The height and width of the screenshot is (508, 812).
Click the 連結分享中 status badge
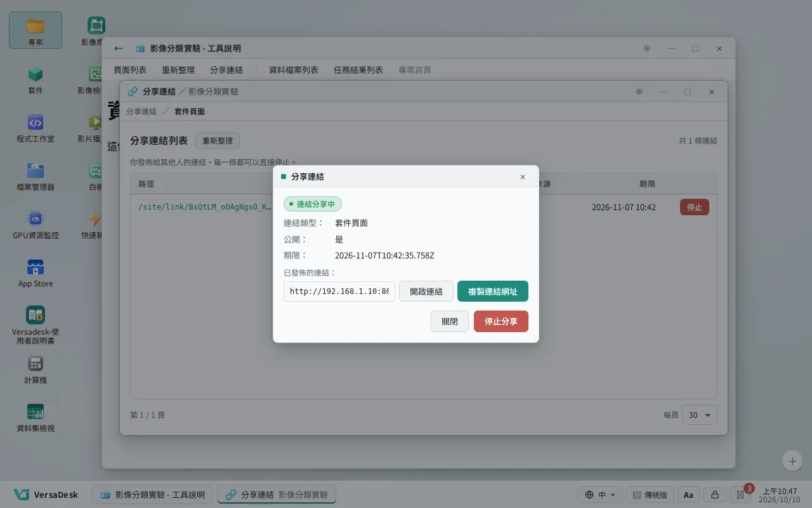313,204
